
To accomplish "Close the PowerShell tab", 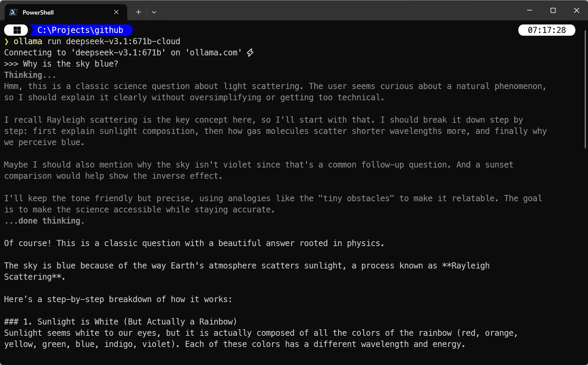I will [x=116, y=12].
